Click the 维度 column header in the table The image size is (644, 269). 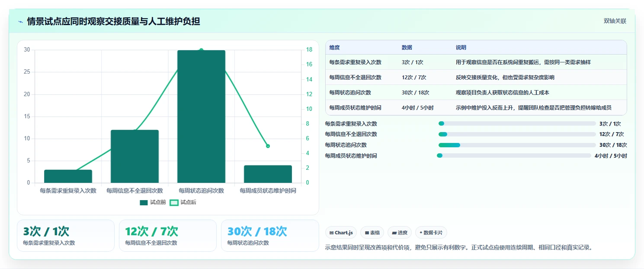[x=334, y=48]
